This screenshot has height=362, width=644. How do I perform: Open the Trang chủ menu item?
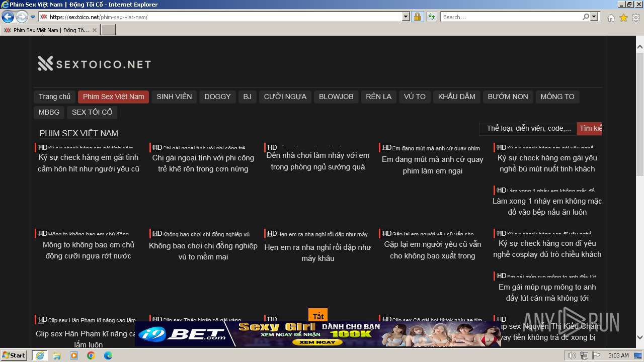pyautogui.click(x=54, y=97)
